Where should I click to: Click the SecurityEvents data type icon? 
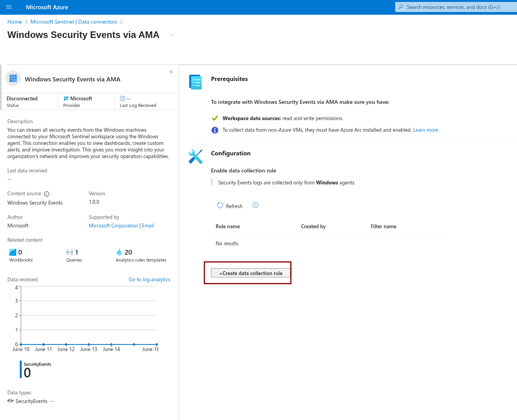click(x=10, y=401)
